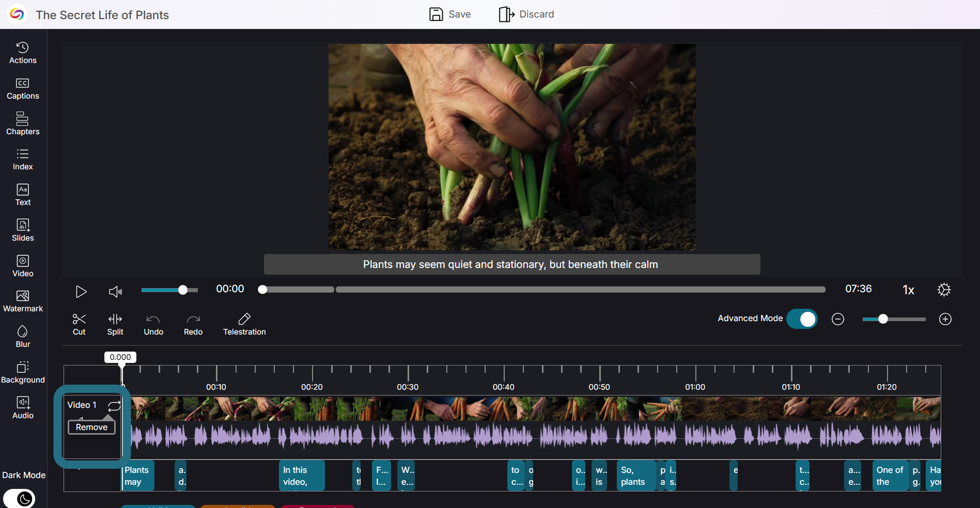Select the 'In this video,' caption clip
Screen dimensions: 980x508
point(302,475)
